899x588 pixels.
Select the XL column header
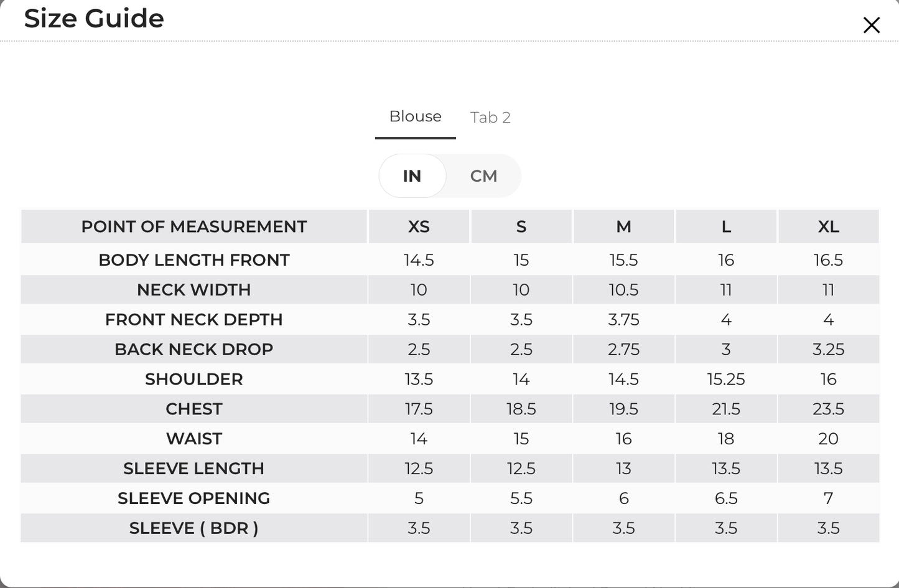(x=829, y=226)
